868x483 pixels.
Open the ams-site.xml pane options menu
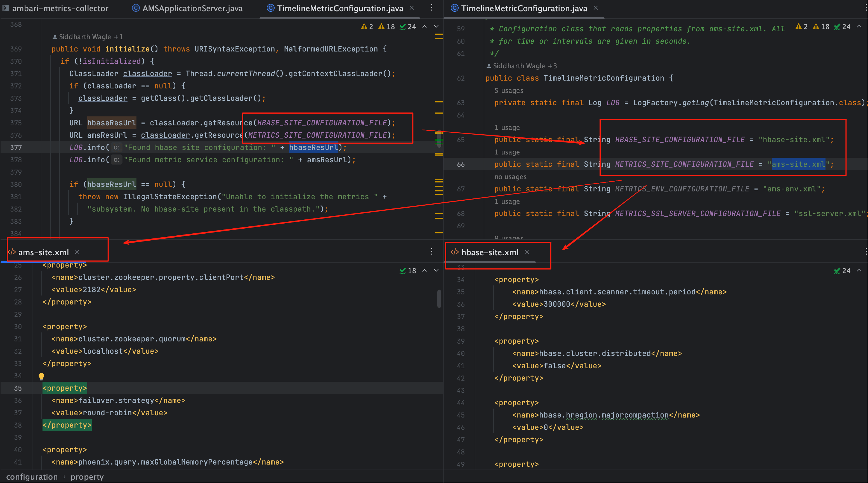432,252
